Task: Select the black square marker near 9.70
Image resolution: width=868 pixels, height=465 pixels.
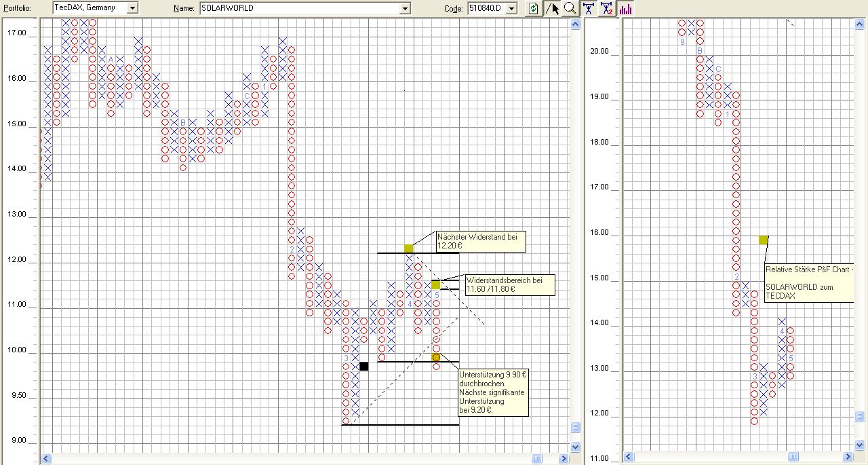Action: click(364, 367)
